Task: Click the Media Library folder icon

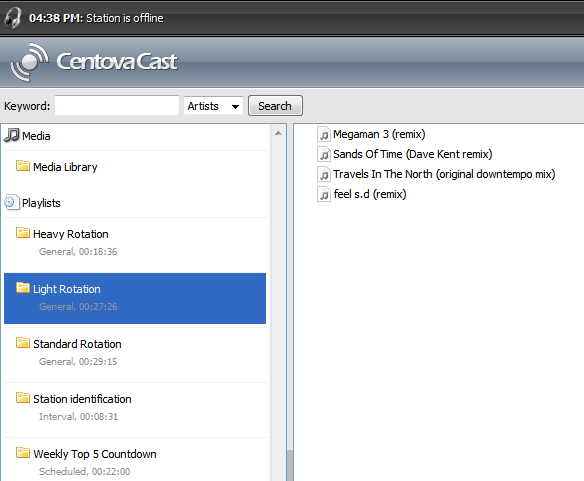Action: pyautogui.click(x=23, y=165)
